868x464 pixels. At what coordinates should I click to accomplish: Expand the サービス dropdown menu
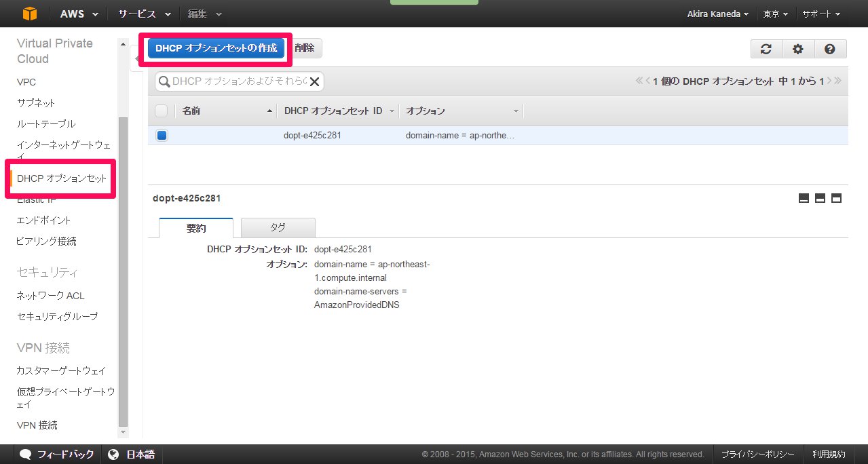click(144, 14)
